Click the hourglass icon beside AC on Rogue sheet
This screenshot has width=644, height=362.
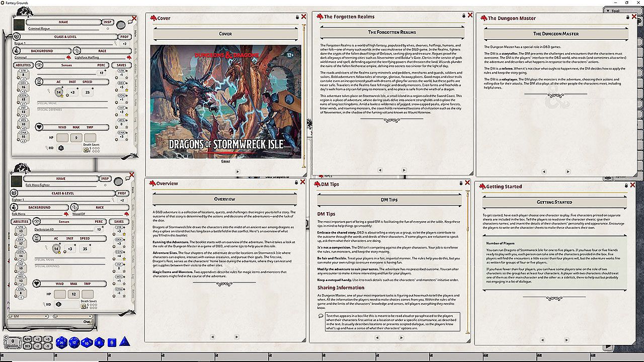[x=40, y=81]
